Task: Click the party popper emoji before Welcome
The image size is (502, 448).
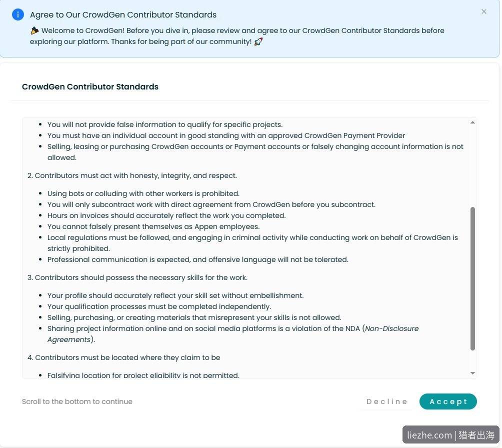Action: 34,30
